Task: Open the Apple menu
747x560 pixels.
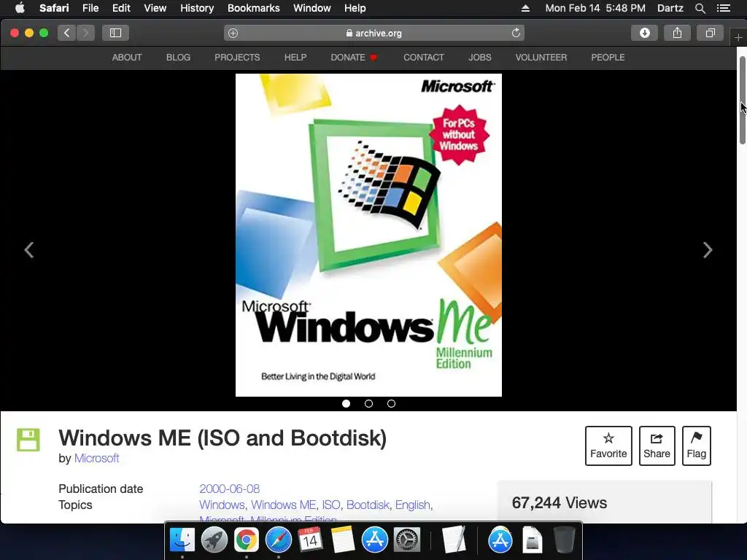Action: [20, 8]
